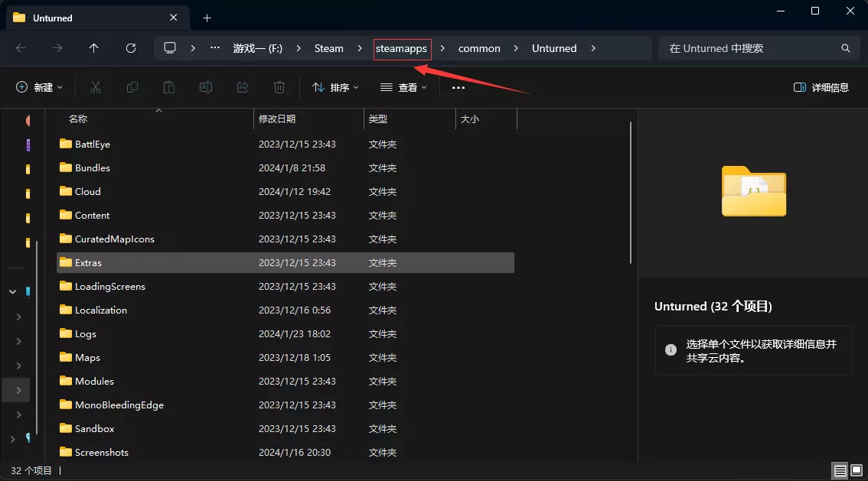Click the folder preview thumbnail

tap(753, 190)
